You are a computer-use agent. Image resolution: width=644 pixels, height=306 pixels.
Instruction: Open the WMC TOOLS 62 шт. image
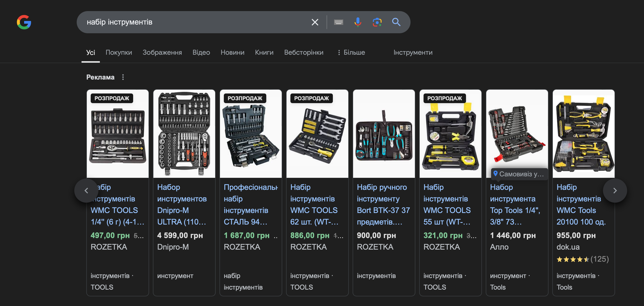317,134
